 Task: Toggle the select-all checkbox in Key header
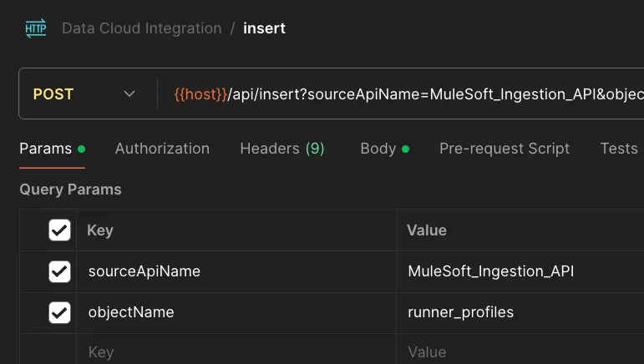coord(59,230)
